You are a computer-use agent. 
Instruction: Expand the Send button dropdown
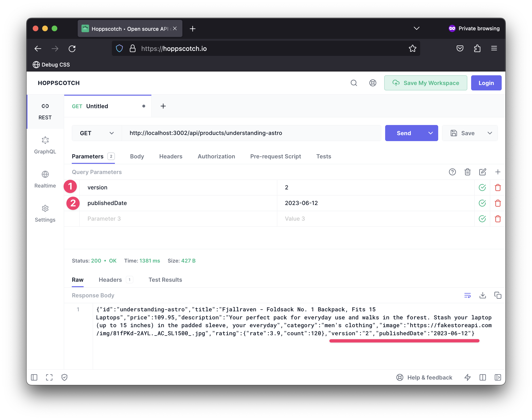coord(431,133)
